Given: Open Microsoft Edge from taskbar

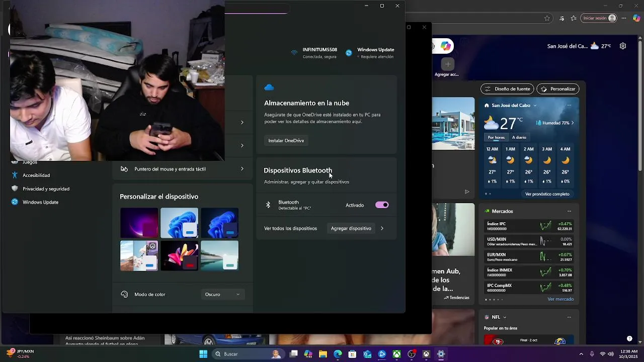Looking at the screenshot, I should coord(338,354).
